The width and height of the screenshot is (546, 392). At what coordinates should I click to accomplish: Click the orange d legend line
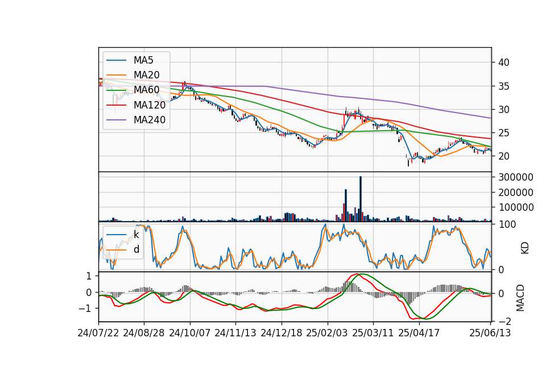tap(116, 250)
